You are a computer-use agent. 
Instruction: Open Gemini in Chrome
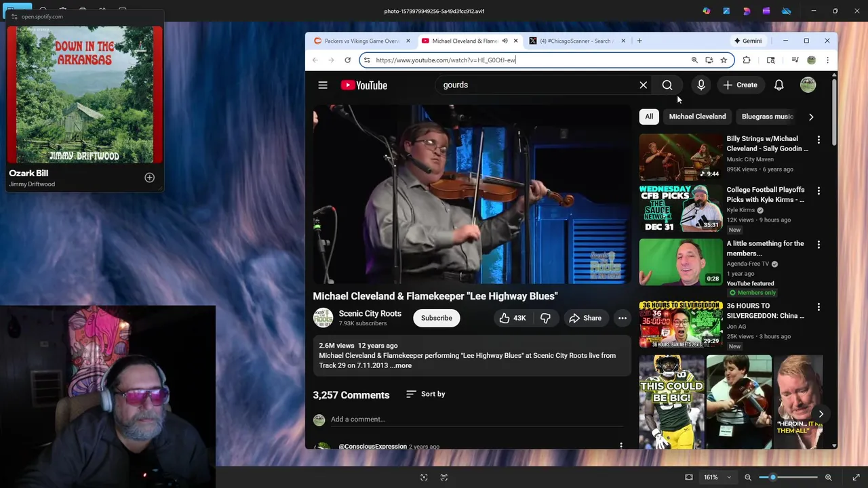[748, 41]
